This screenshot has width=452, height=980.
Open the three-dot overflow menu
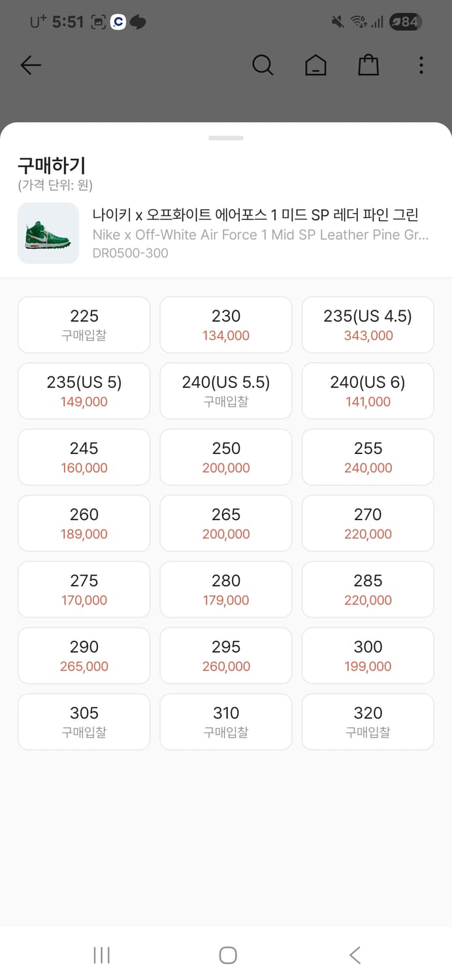[x=421, y=65]
